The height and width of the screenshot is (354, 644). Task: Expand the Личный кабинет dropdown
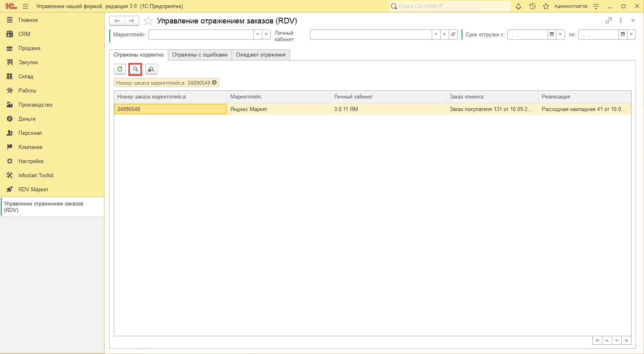436,34
